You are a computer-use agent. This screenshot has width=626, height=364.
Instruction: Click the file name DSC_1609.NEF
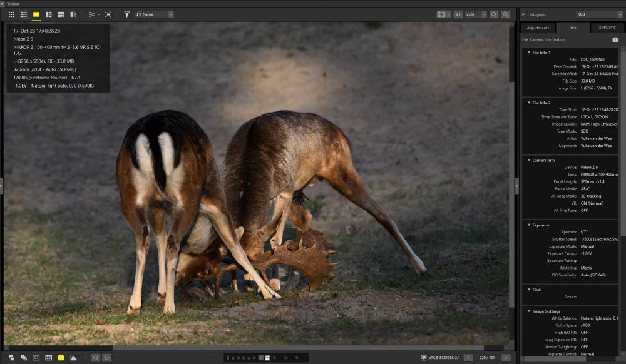[593, 59]
